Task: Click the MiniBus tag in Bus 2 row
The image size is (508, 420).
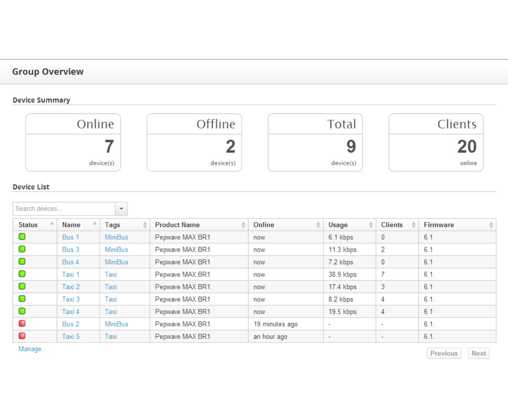Action: pos(116,324)
